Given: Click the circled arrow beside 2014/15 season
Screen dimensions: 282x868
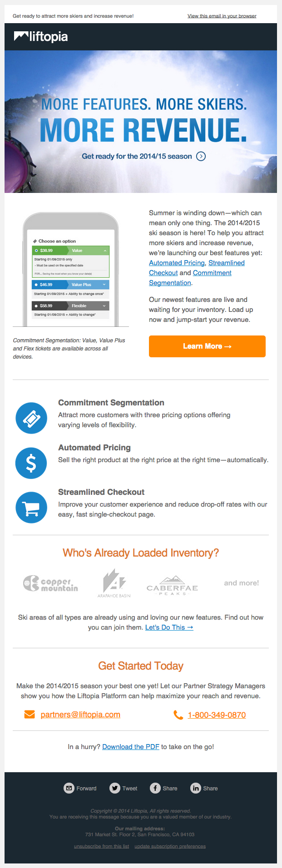Looking at the screenshot, I should [201, 156].
